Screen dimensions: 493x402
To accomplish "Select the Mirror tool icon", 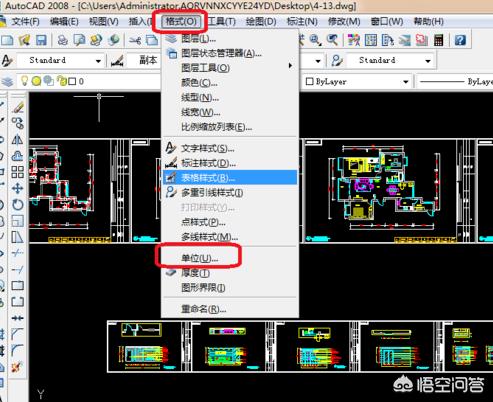I will pos(17,140).
